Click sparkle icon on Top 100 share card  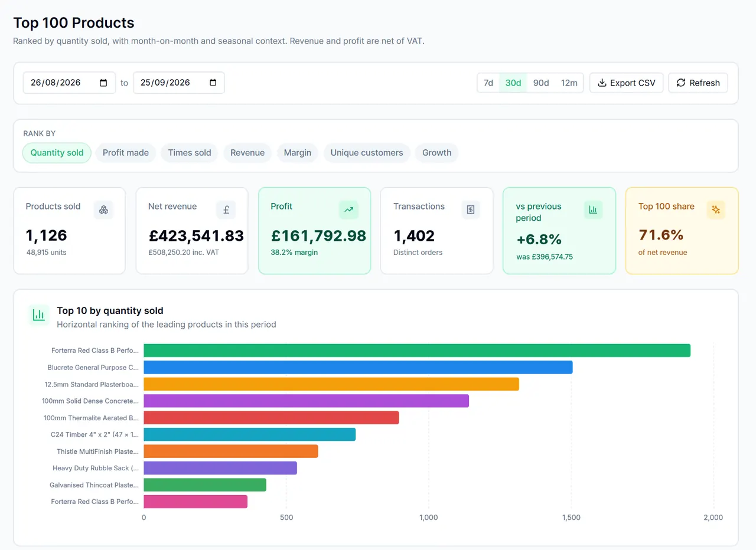[x=716, y=209]
